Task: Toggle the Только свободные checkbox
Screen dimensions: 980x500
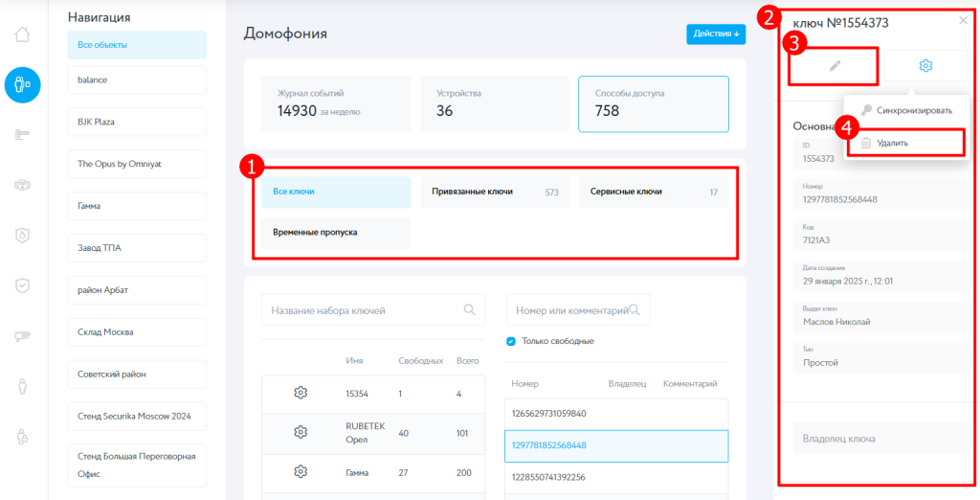Action: coord(511,341)
